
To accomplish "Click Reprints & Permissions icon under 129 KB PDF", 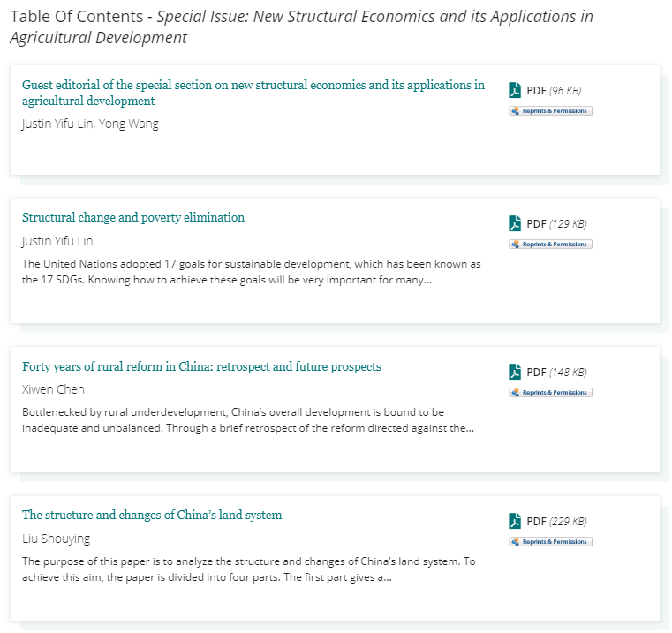I will (550, 245).
